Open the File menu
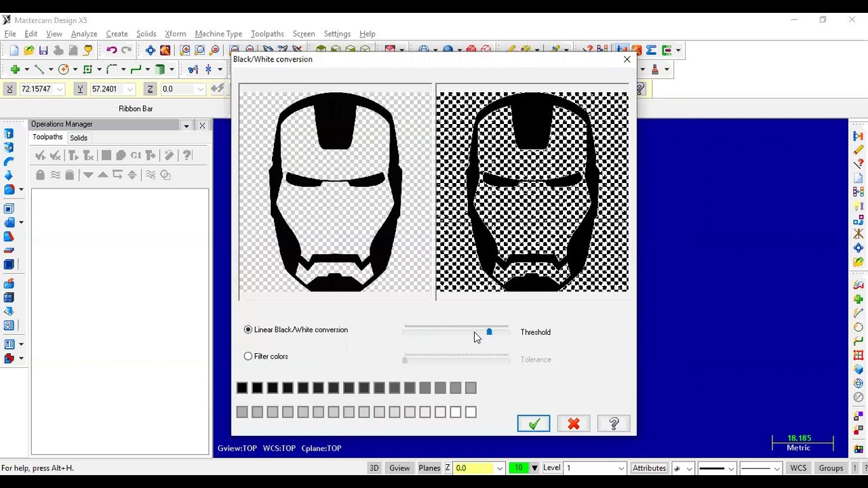 (10, 34)
